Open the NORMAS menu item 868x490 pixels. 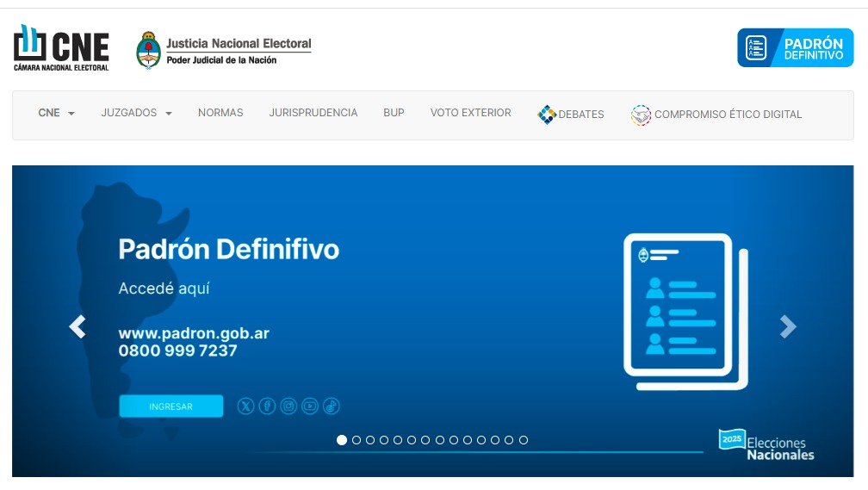click(x=220, y=113)
